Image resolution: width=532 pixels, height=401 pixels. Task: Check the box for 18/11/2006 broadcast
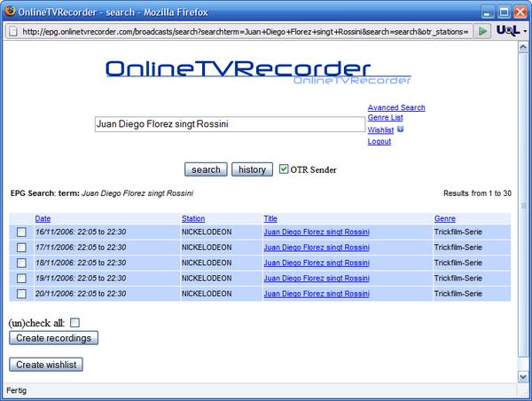[x=21, y=263]
